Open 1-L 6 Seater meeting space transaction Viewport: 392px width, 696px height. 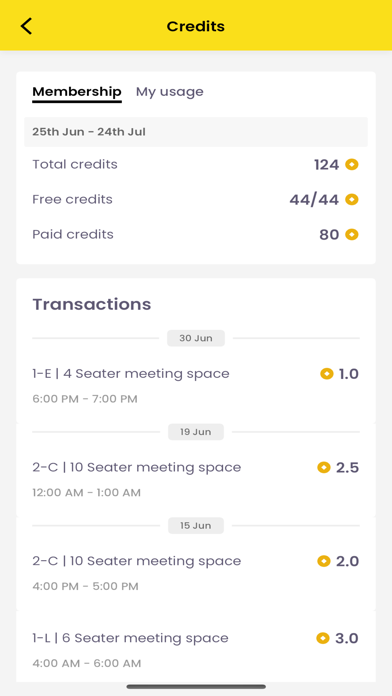pyautogui.click(x=196, y=650)
